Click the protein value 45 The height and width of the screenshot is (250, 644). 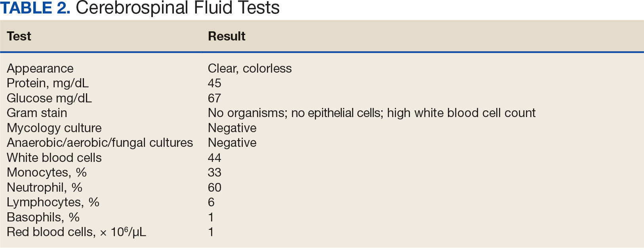pos(214,83)
